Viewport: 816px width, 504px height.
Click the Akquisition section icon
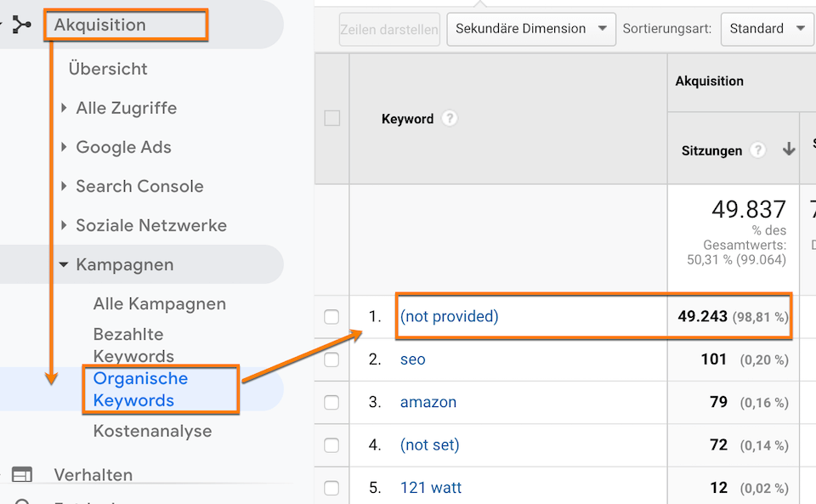click(x=22, y=25)
